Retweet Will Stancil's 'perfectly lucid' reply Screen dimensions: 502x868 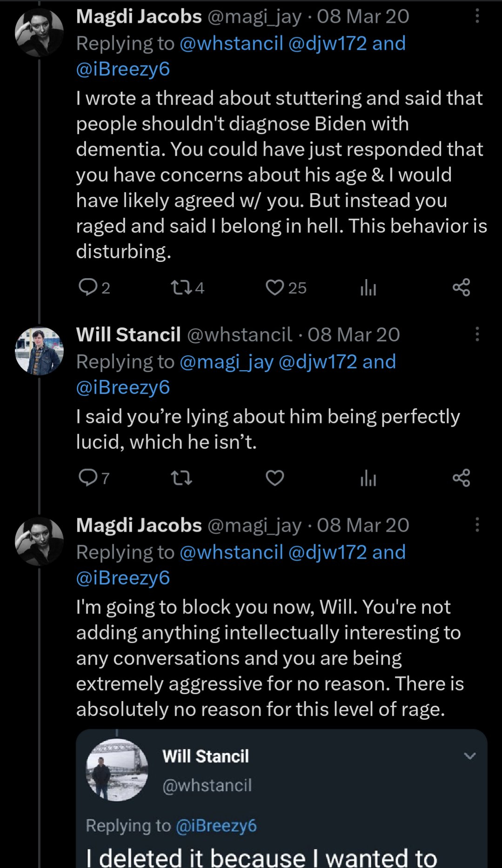point(181,478)
